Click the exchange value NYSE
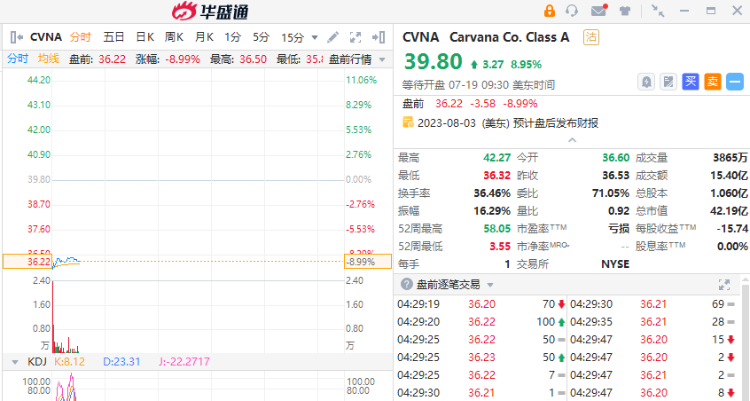750x401 pixels. tap(615, 264)
